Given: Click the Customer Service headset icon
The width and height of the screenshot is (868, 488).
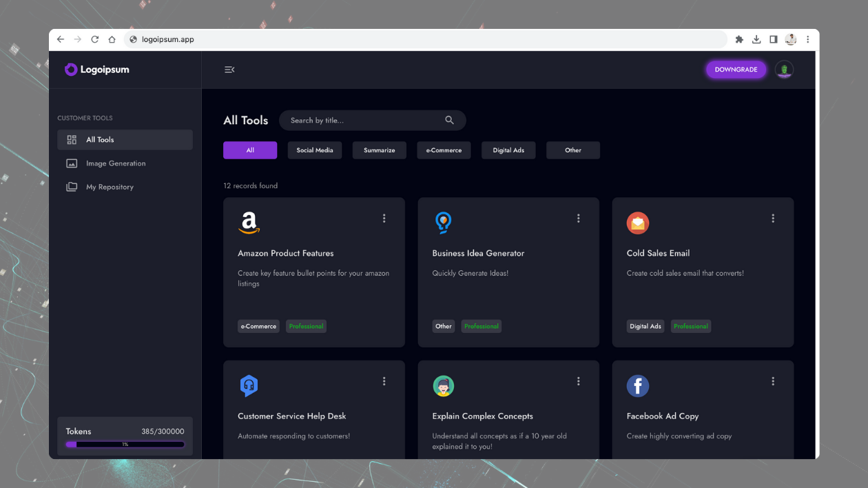Looking at the screenshot, I should (x=249, y=385).
